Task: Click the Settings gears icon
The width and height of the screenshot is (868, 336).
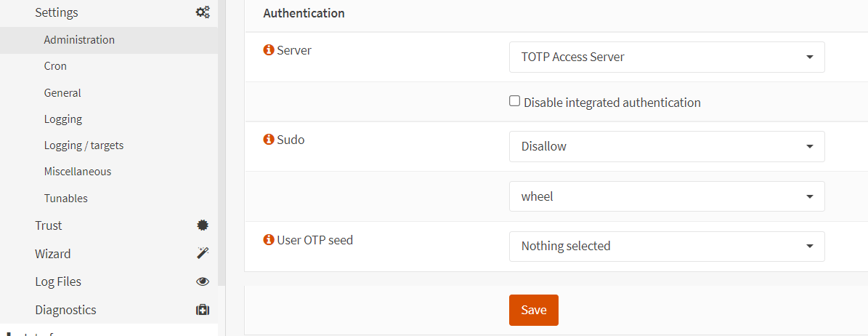Action: tap(203, 12)
